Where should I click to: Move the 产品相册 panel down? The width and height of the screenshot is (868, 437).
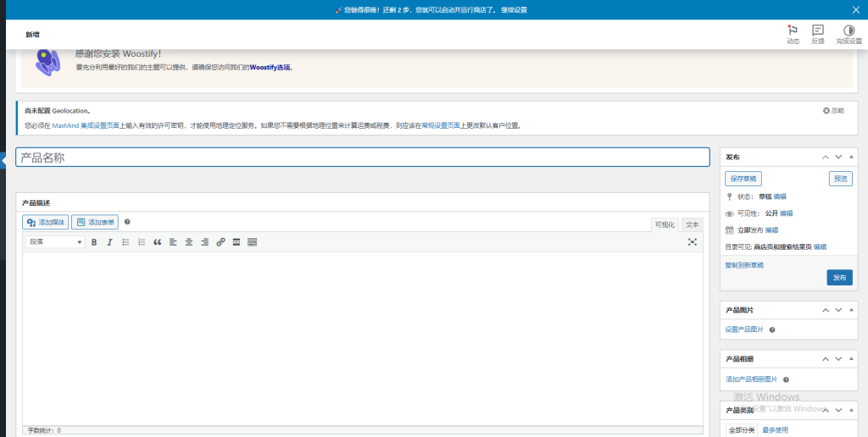838,359
